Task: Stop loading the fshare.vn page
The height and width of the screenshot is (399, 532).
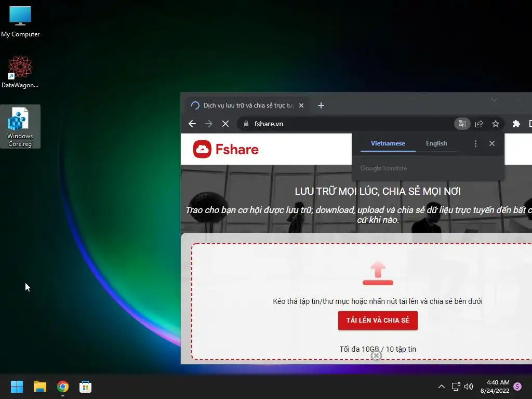Action: point(225,124)
